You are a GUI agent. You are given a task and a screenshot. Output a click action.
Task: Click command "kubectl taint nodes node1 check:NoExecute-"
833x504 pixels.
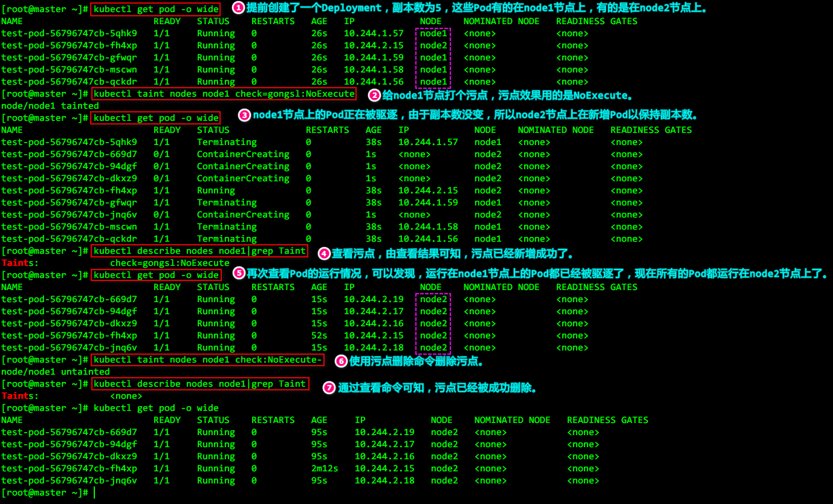tap(207, 360)
